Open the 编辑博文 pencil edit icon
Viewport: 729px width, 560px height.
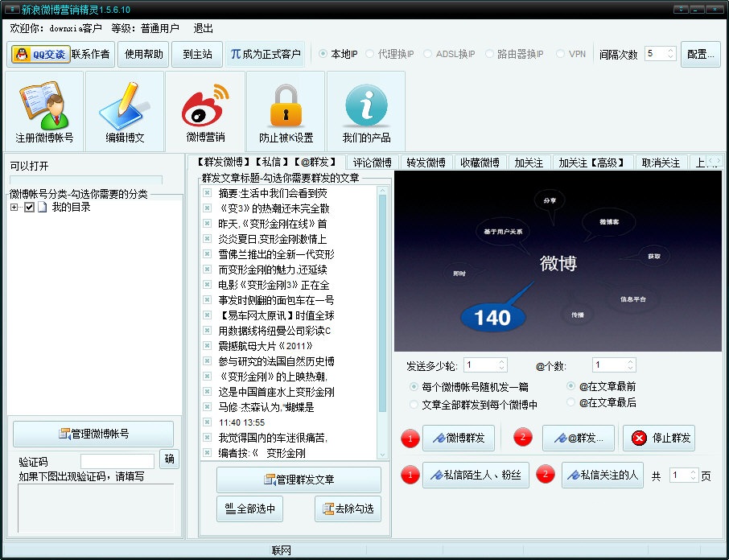click(x=125, y=112)
